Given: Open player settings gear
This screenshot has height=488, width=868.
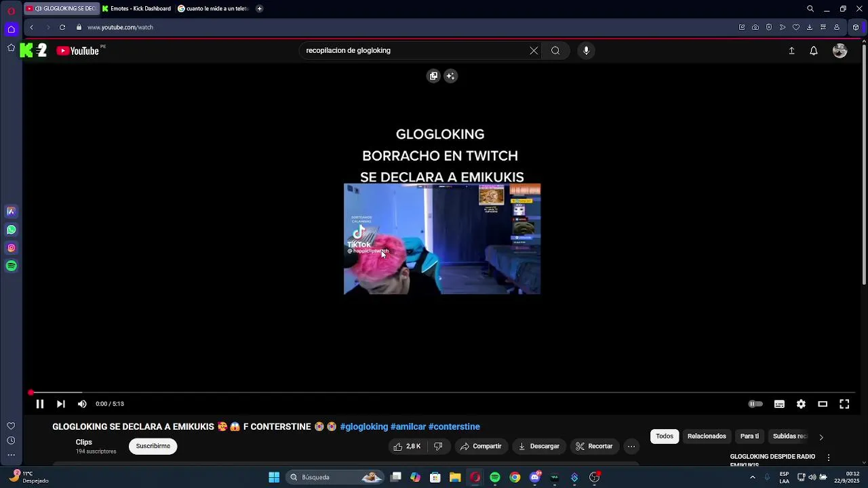Looking at the screenshot, I should pyautogui.click(x=801, y=404).
